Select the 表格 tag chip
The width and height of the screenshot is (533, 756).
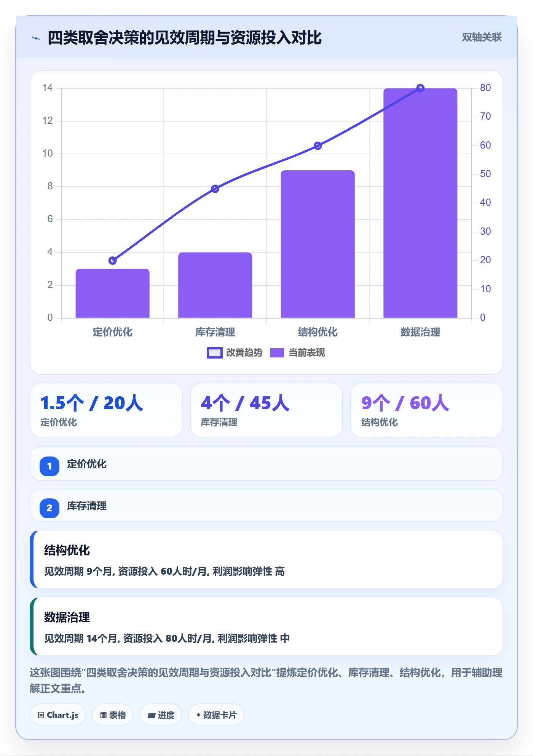pos(113,715)
